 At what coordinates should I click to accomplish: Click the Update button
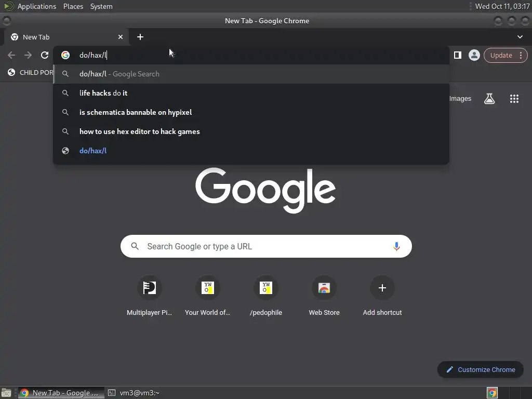click(x=501, y=55)
